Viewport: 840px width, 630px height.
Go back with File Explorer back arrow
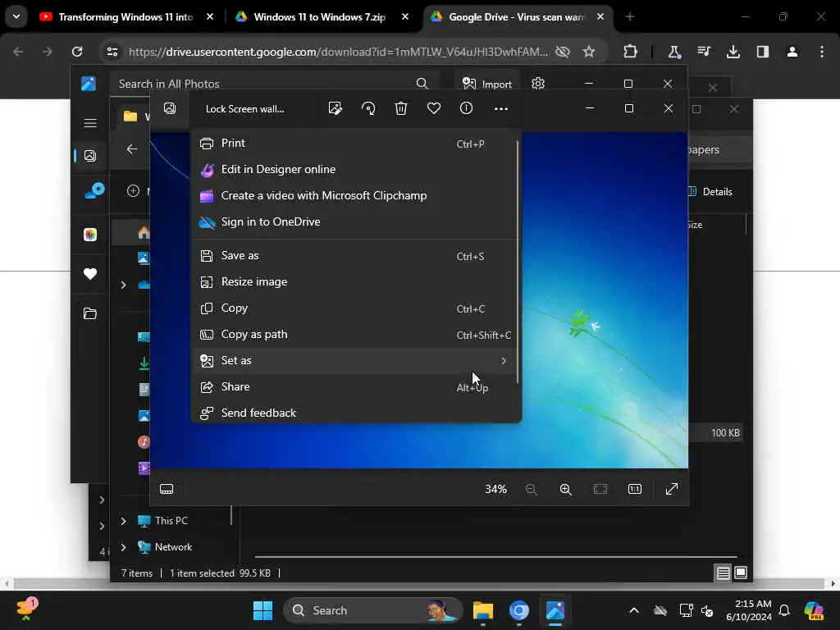click(132, 149)
